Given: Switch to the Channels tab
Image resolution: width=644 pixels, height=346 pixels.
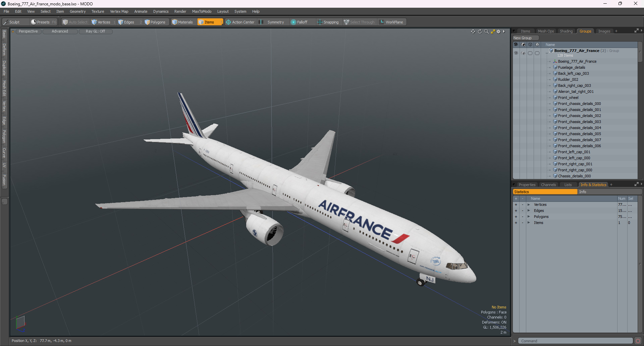Looking at the screenshot, I should pos(548,185).
